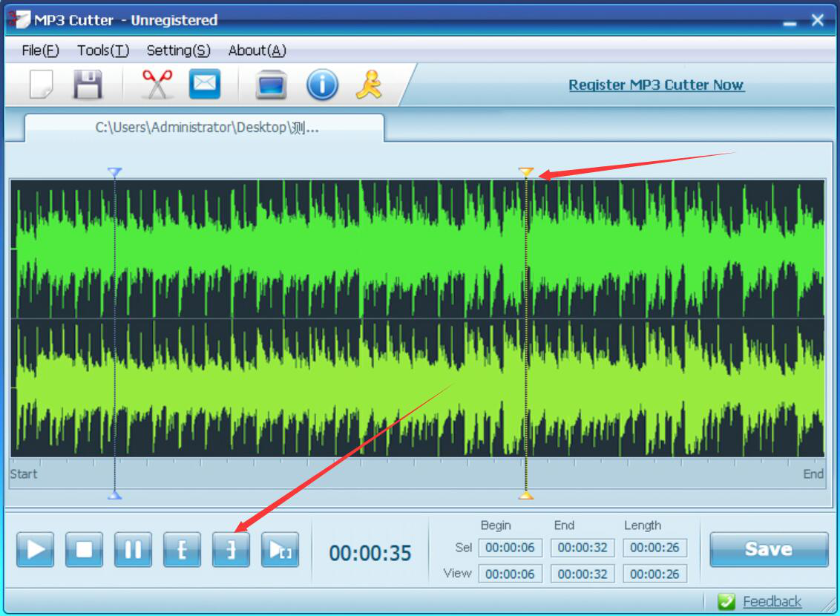Viewport: 840px width, 616px height.
Task: Click the Play Selection button
Action: coord(280,550)
